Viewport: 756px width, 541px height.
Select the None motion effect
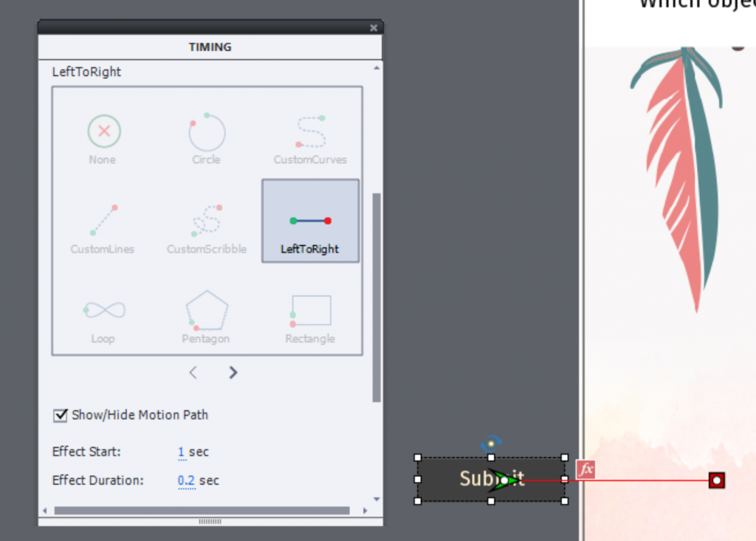[104, 139]
